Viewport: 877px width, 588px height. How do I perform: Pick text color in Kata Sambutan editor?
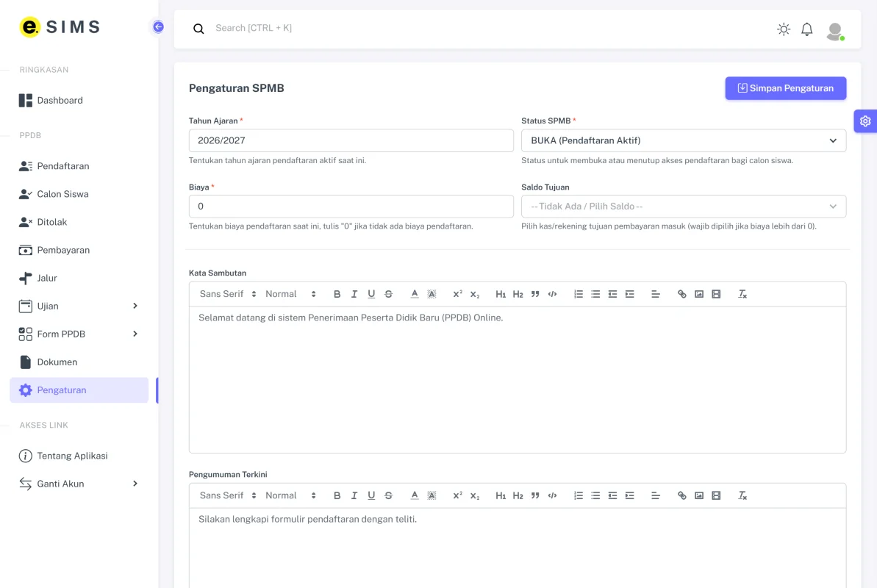tap(415, 294)
